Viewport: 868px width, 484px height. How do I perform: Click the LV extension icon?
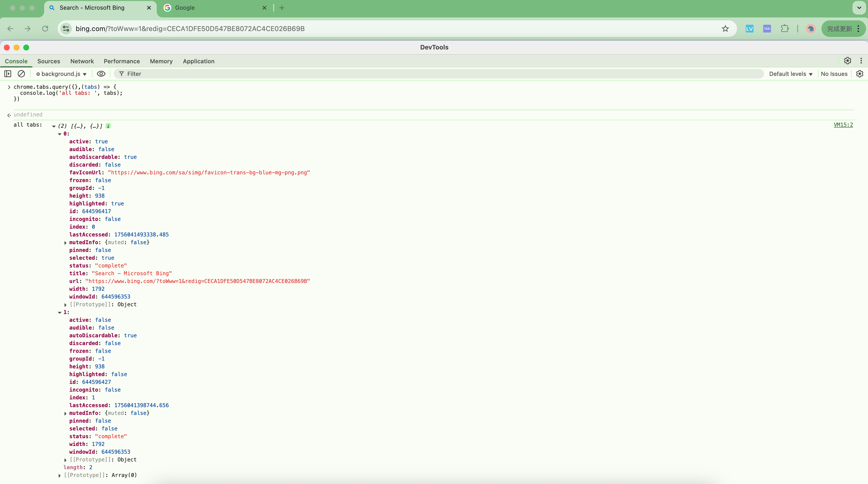(749, 29)
